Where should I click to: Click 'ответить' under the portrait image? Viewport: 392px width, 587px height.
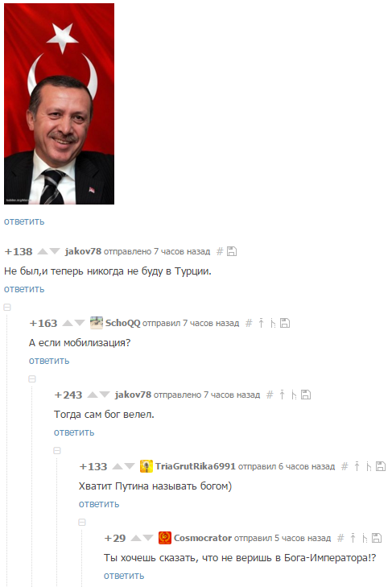(x=24, y=221)
